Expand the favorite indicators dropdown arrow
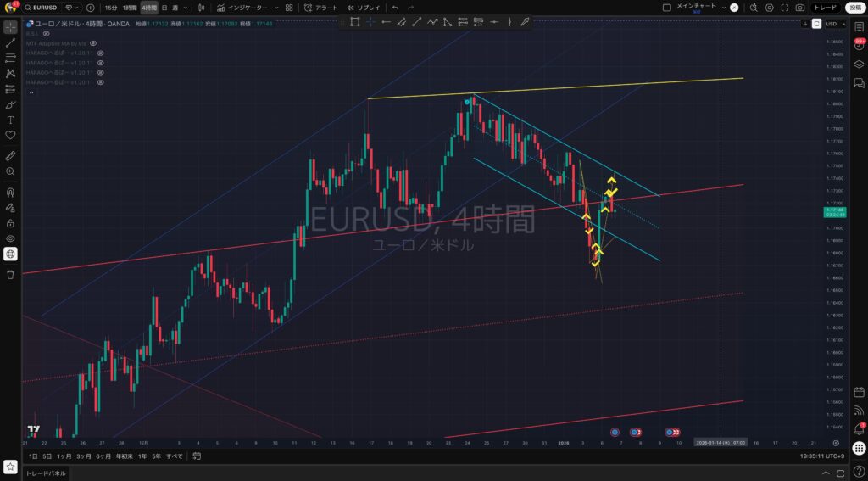 point(276,8)
